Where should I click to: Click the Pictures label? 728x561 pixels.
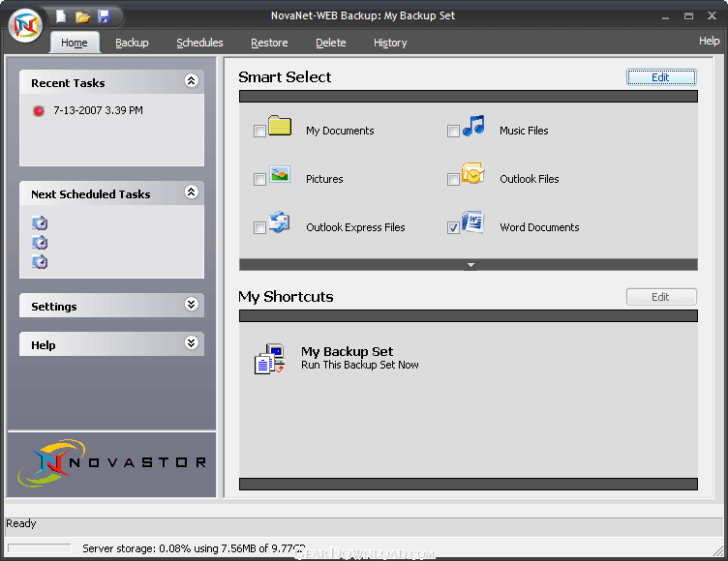324,179
